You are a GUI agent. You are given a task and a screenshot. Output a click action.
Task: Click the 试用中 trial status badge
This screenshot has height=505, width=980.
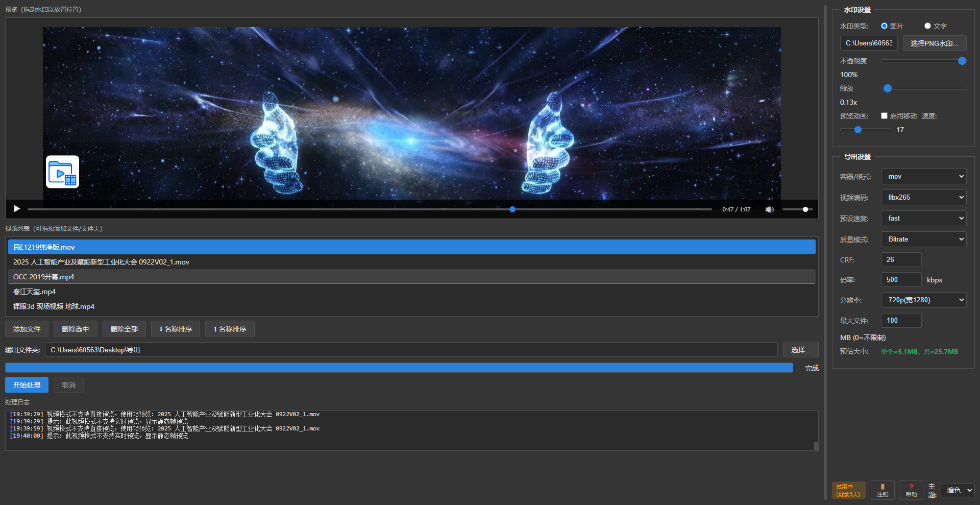(x=848, y=490)
